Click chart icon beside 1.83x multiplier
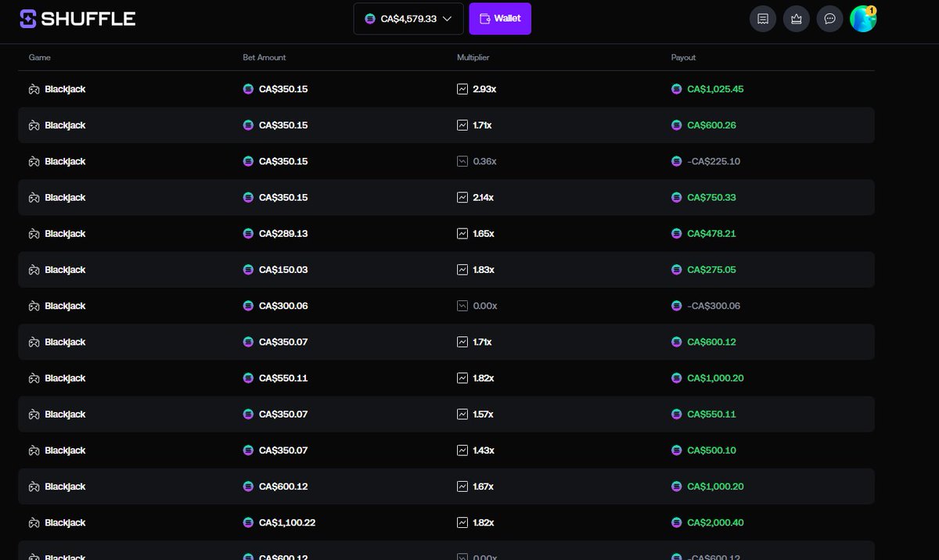The height and width of the screenshot is (560, 939). (462, 270)
